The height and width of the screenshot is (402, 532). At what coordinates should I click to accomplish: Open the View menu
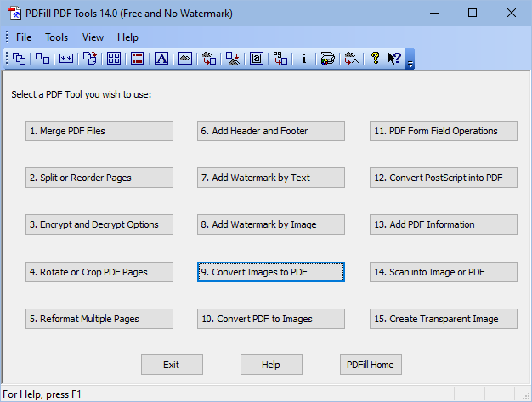[93, 37]
